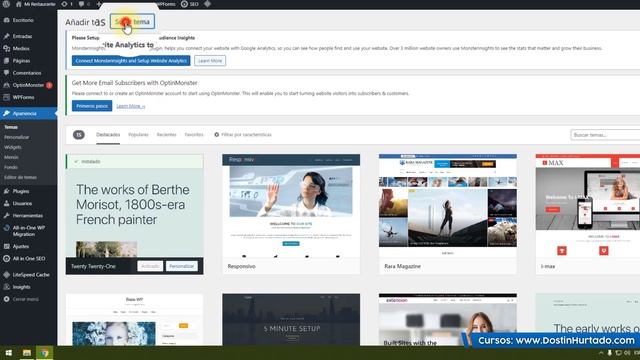Click Personalizar on Twenty Twenty-One theme
The height and width of the screenshot is (360, 640).
click(x=182, y=266)
